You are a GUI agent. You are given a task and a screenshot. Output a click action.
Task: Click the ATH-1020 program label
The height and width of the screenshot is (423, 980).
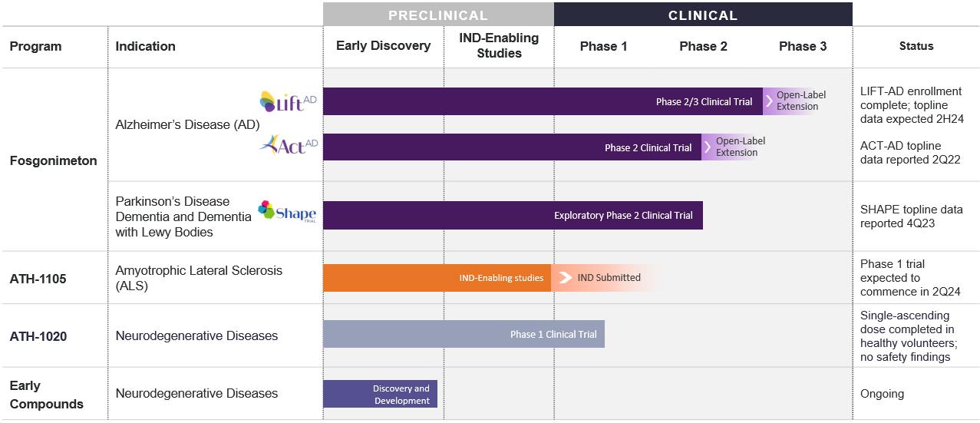38,336
